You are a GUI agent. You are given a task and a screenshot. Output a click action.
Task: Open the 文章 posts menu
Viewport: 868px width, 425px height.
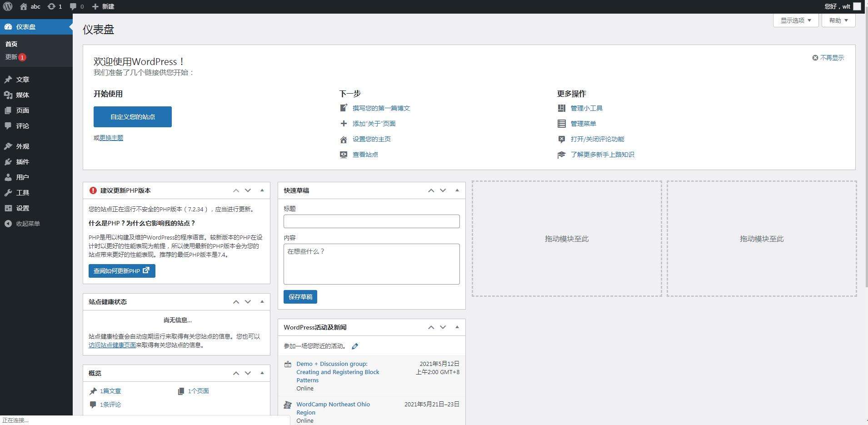(36, 80)
